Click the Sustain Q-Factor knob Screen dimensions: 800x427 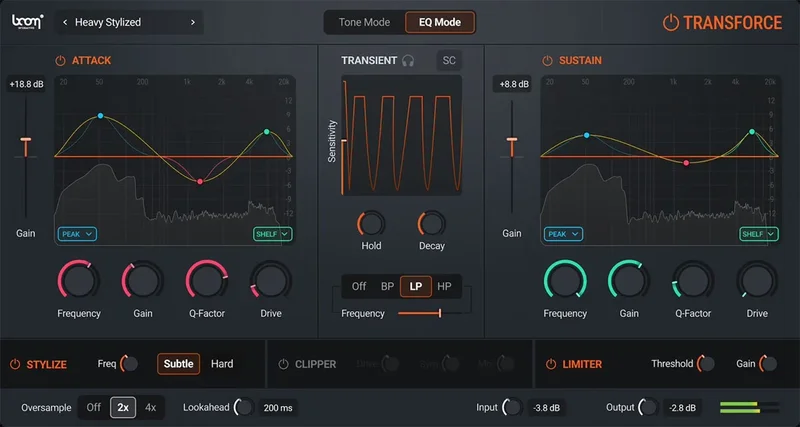693,280
